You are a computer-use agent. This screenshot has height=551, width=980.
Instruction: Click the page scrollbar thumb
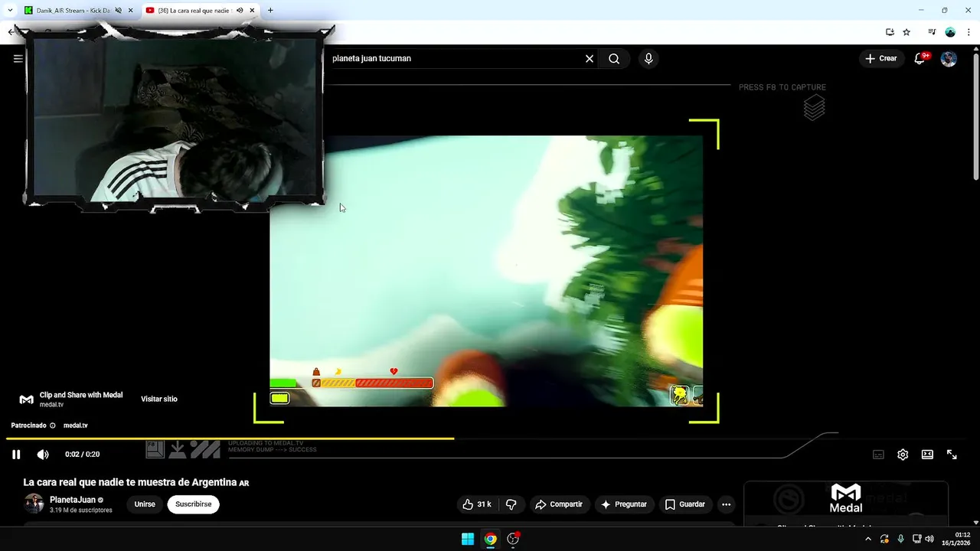click(x=975, y=117)
